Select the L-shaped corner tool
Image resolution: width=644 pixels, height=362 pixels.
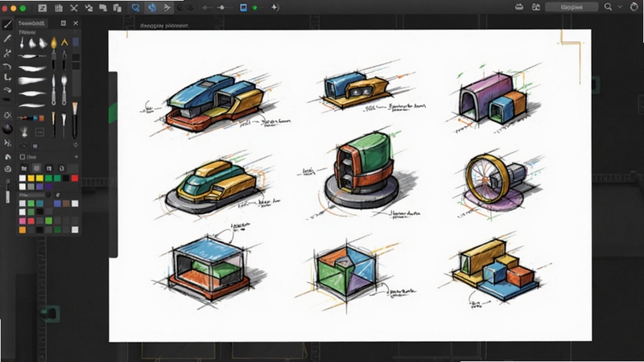click(x=7, y=77)
